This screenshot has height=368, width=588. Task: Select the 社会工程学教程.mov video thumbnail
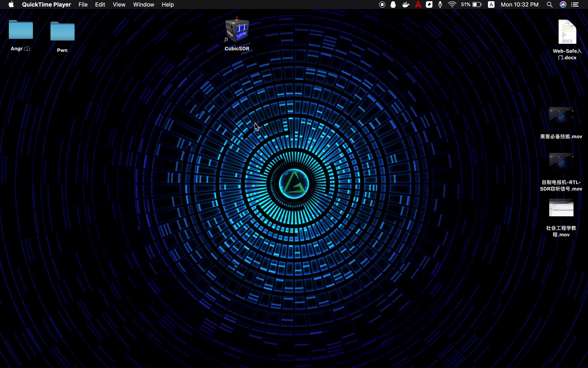tap(561, 208)
